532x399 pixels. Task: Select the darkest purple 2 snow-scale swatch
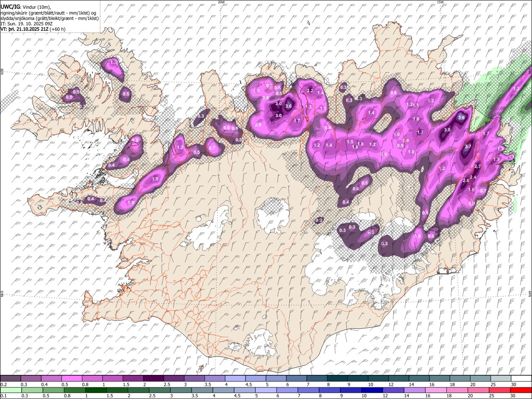[x=153, y=379]
